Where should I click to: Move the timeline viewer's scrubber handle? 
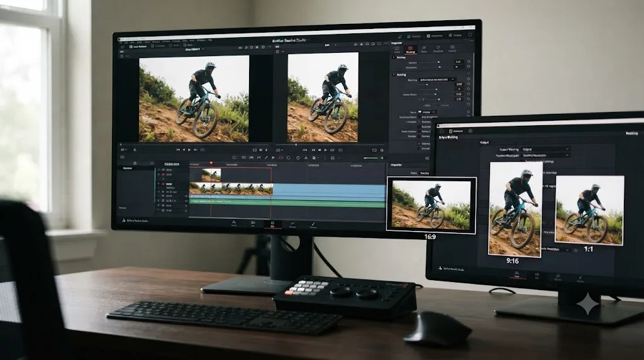tap(296, 145)
